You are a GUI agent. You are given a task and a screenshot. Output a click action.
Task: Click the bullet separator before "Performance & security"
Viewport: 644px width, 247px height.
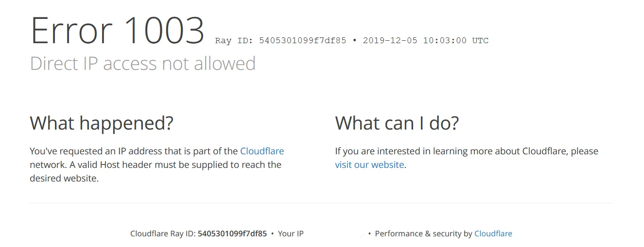pos(370,233)
